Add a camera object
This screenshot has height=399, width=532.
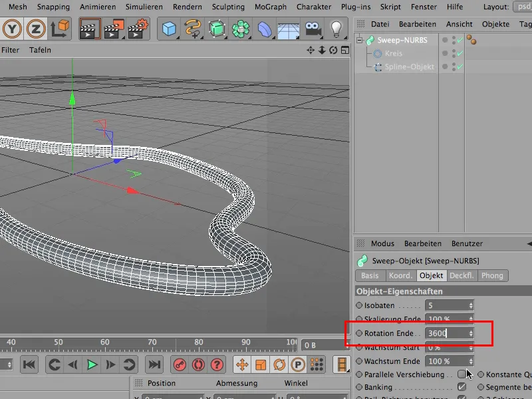pos(313,29)
